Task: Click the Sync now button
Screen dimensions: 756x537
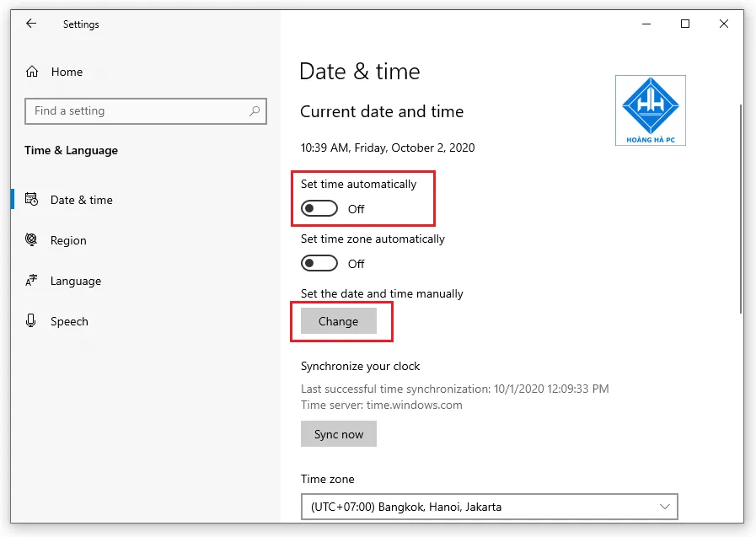Action: pos(339,434)
